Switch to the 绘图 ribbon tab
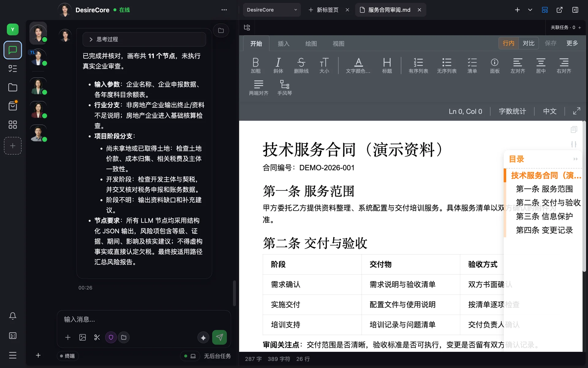This screenshot has width=588, height=368. [311, 44]
